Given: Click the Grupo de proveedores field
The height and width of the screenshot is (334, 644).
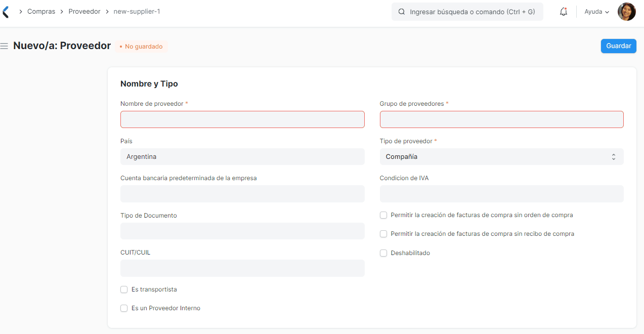Looking at the screenshot, I should 501,119.
